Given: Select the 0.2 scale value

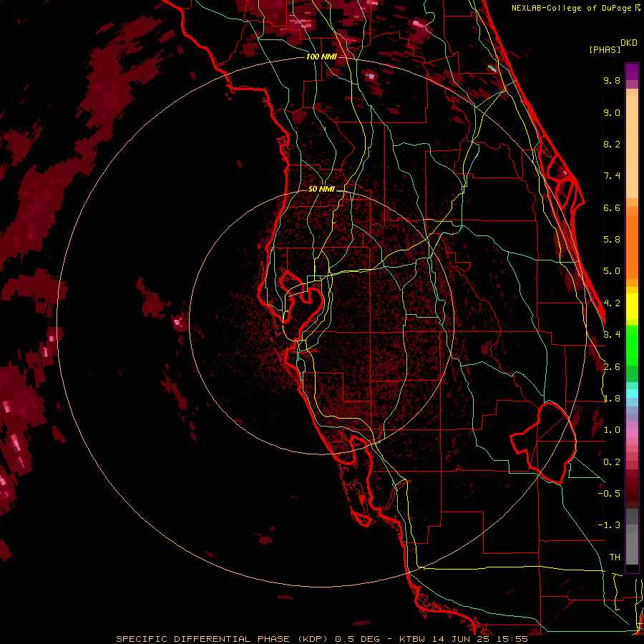Looking at the screenshot, I should 612,462.
